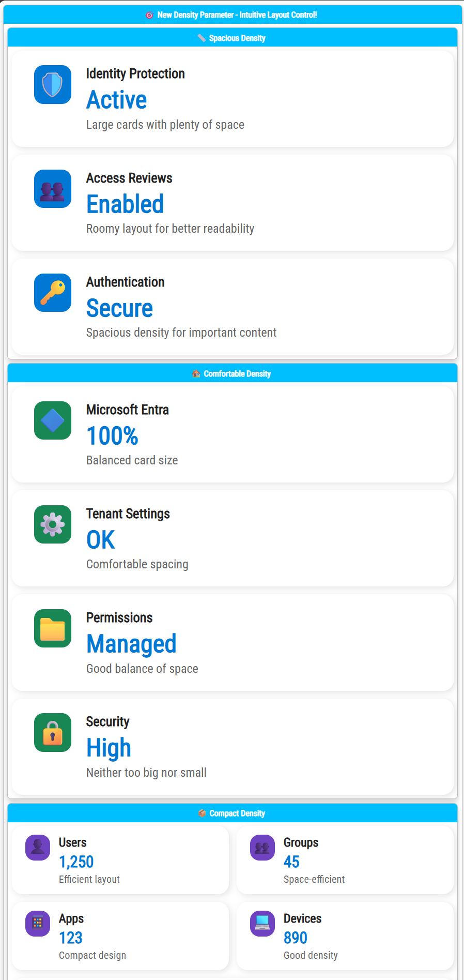464x980 pixels.
Task: Click the Apps grid icon
Action: pos(38,924)
